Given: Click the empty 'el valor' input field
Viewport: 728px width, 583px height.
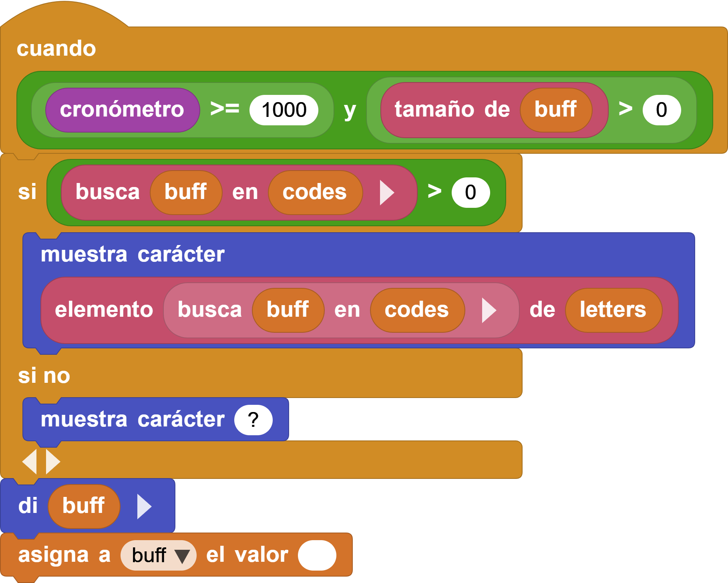Looking at the screenshot, I should [317, 555].
